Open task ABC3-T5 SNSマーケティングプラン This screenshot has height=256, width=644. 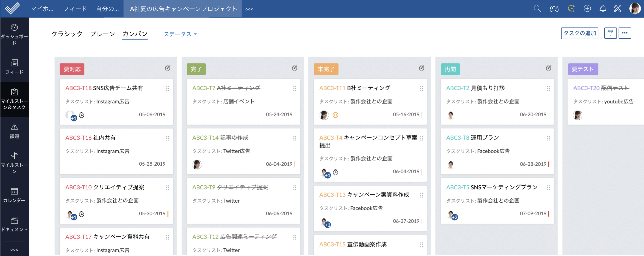point(492,187)
